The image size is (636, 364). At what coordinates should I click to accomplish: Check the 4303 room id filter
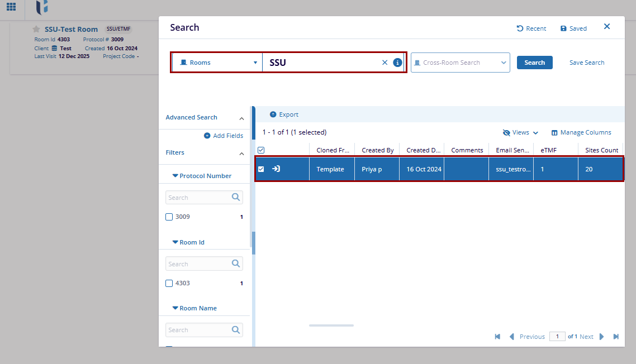pos(169,283)
